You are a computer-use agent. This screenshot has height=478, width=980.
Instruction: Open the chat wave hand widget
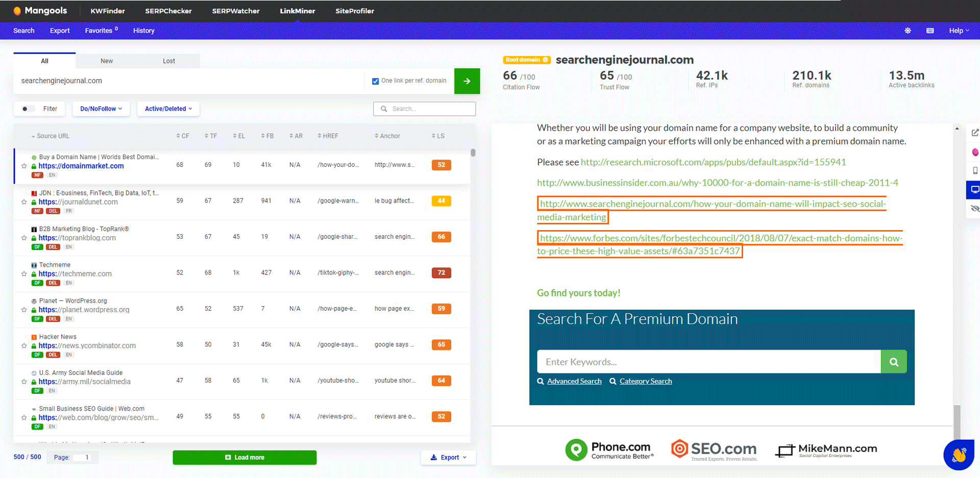coord(959,455)
